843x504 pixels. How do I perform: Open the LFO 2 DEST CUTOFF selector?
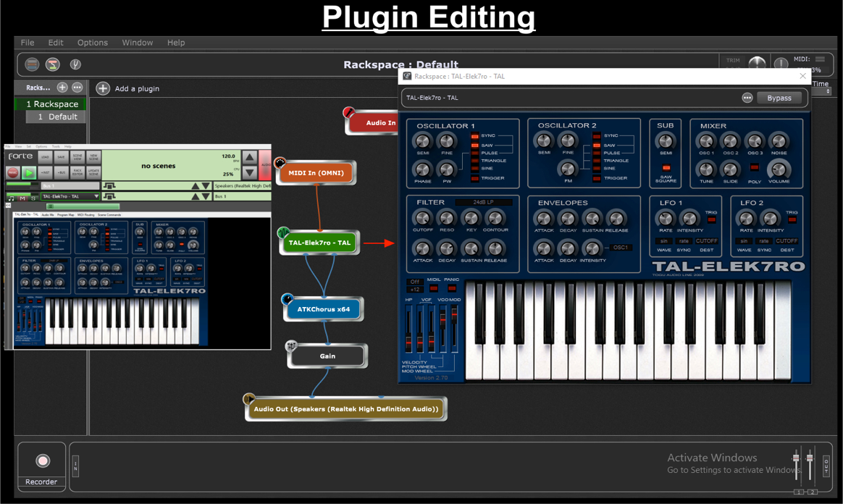pyautogui.click(x=787, y=240)
